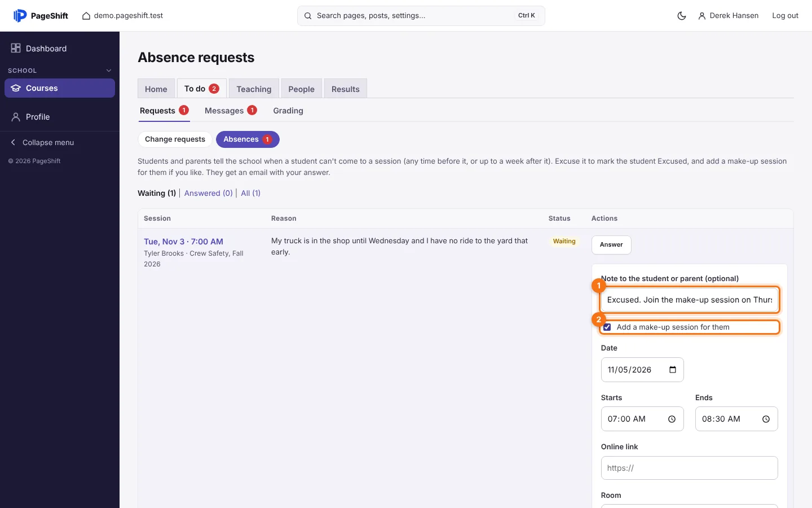812x508 pixels.
Task: Open the Messages sub-tab
Action: tap(231, 111)
